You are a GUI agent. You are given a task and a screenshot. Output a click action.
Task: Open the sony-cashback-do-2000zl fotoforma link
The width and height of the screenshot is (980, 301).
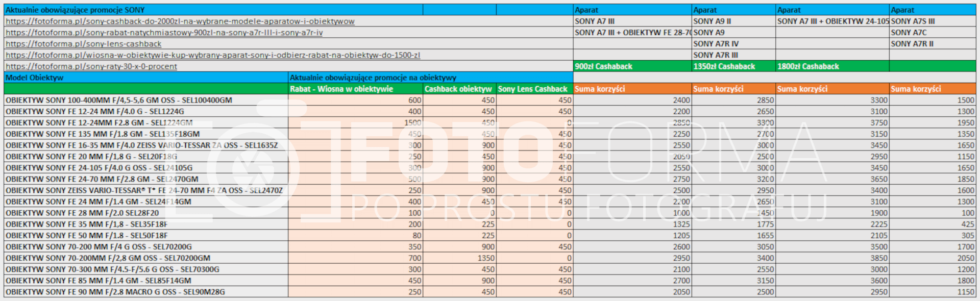pyautogui.click(x=180, y=21)
